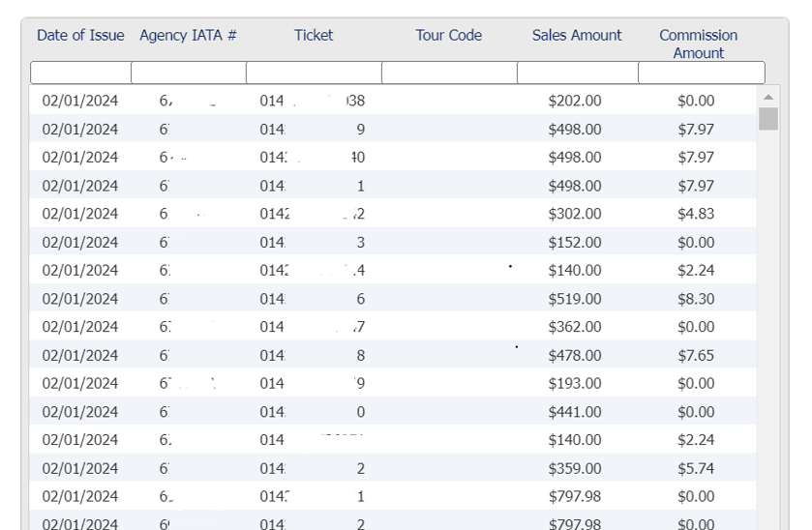Sort by Commission Amount column header
Screen dimensions: 812x530
pos(698,44)
